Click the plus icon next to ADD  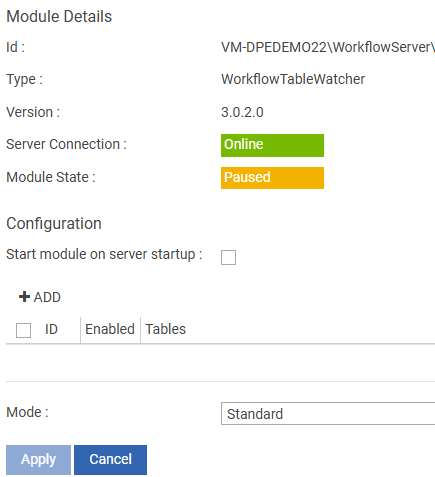(24, 297)
